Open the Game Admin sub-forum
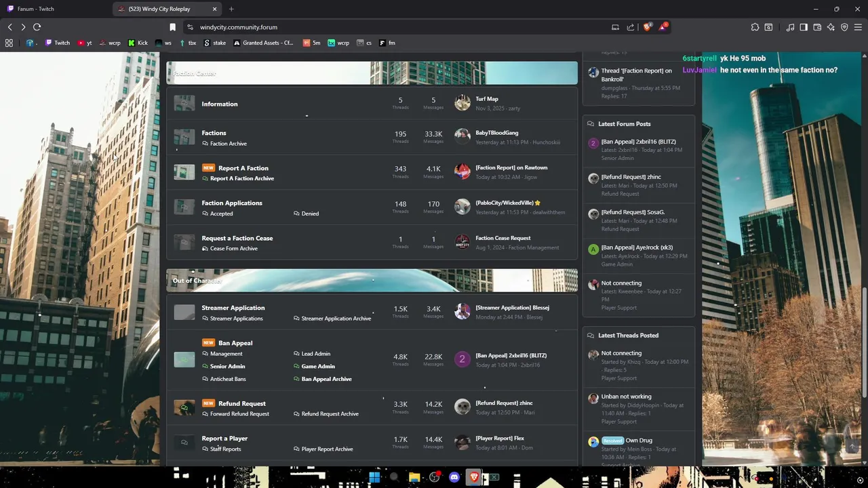The height and width of the screenshot is (488, 868). tap(318, 366)
